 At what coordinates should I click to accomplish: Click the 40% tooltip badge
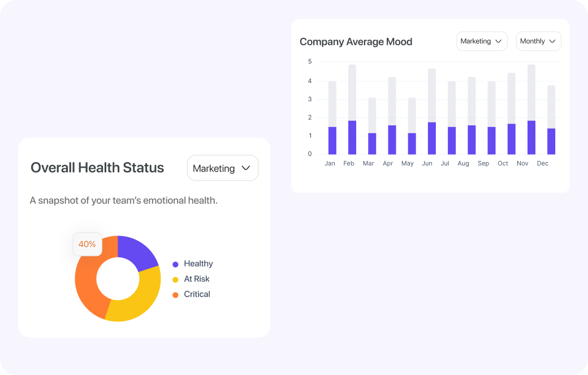[x=87, y=245]
